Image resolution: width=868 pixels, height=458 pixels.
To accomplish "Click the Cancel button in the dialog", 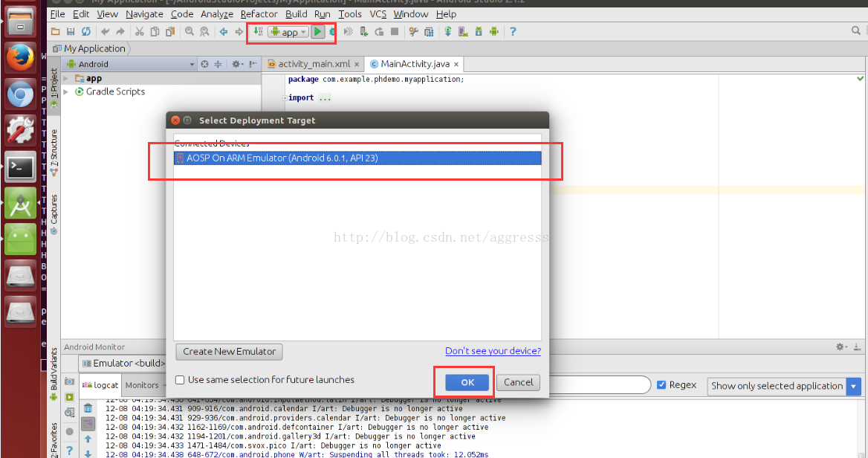I will (518, 383).
